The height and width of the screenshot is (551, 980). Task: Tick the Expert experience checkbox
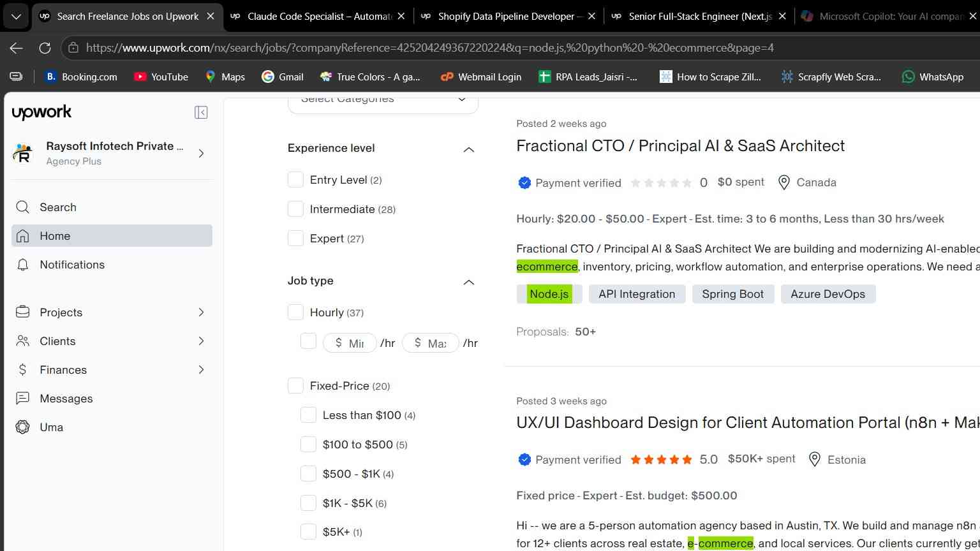tap(295, 239)
